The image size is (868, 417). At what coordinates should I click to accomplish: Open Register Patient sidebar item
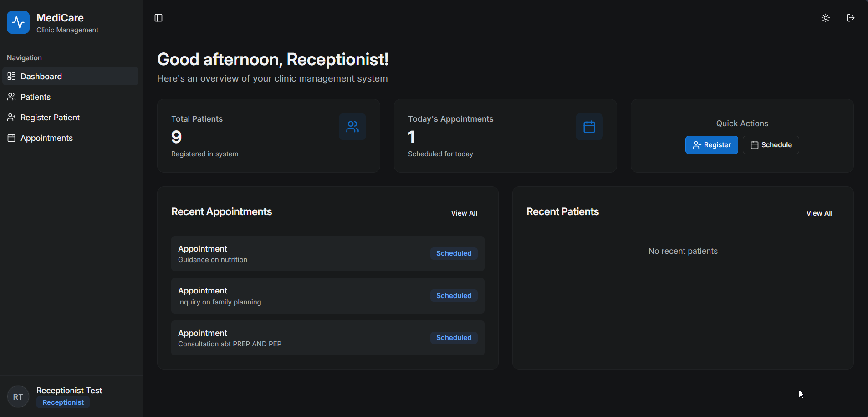click(x=50, y=118)
